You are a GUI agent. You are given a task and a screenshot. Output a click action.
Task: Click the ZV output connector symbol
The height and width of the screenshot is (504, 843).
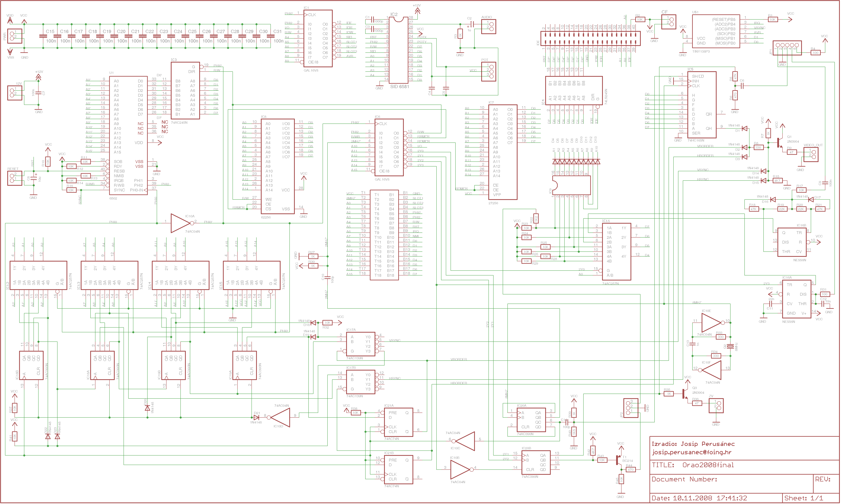pyautogui.click(x=716, y=405)
